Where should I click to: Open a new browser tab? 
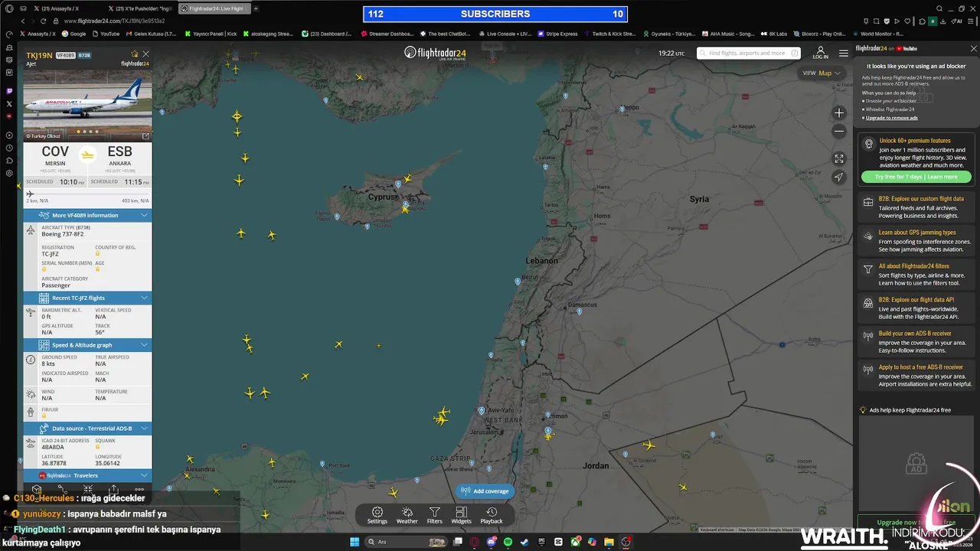coord(256,8)
